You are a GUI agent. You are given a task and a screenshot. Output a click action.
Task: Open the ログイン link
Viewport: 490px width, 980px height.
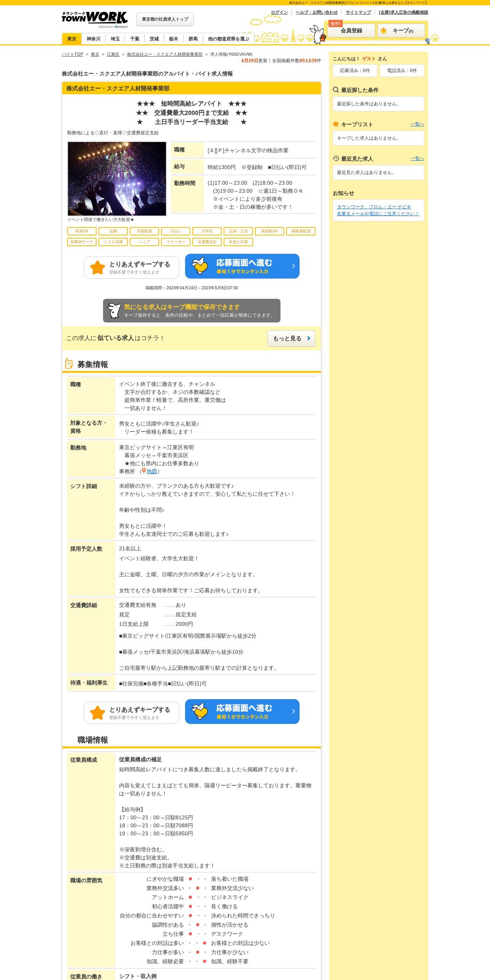point(279,12)
